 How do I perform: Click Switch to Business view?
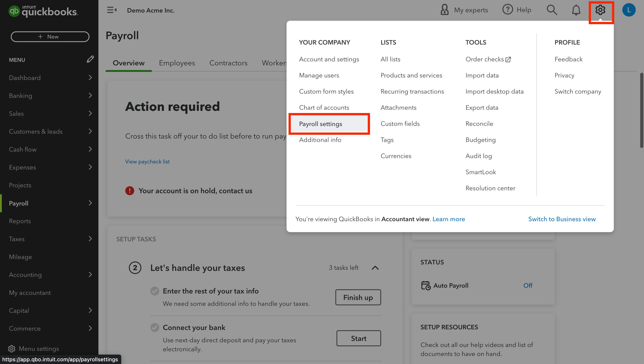[x=562, y=219]
